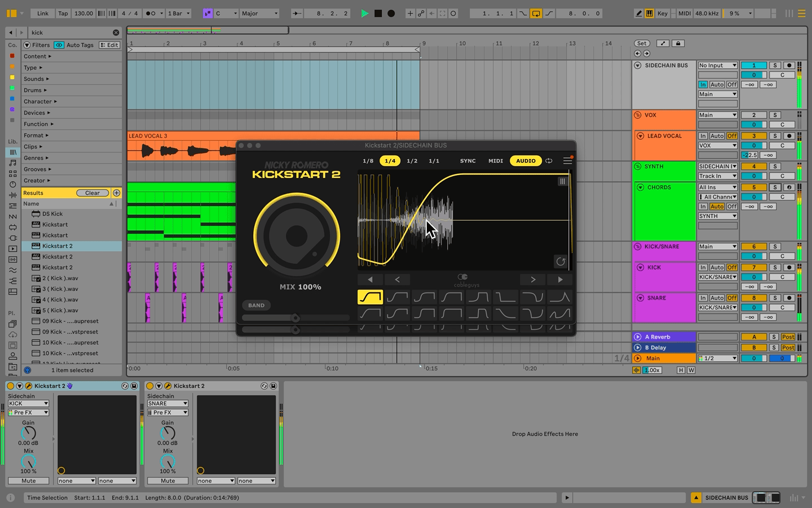This screenshot has height=508, width=812.
Task: Toggle Post button on A Reverb return
Action: 788,337
